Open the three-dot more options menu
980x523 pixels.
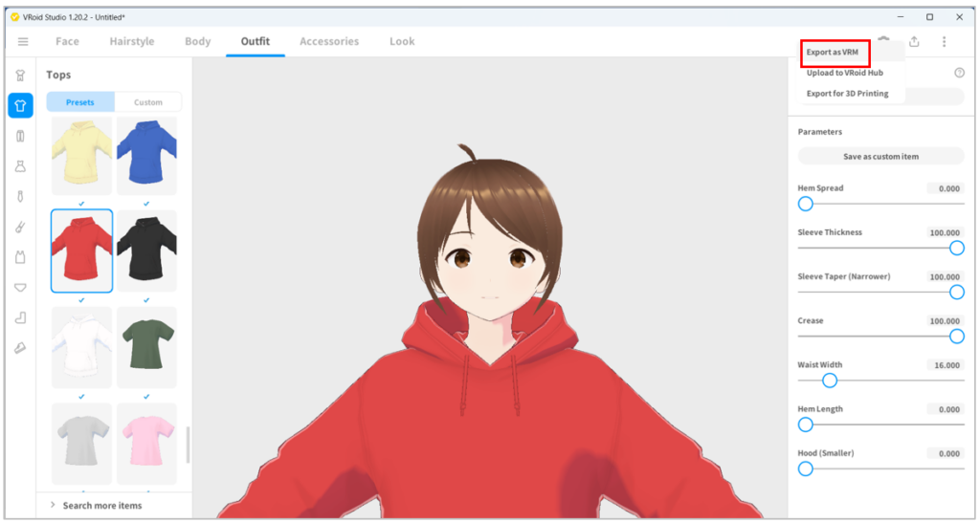click(944, 41)
